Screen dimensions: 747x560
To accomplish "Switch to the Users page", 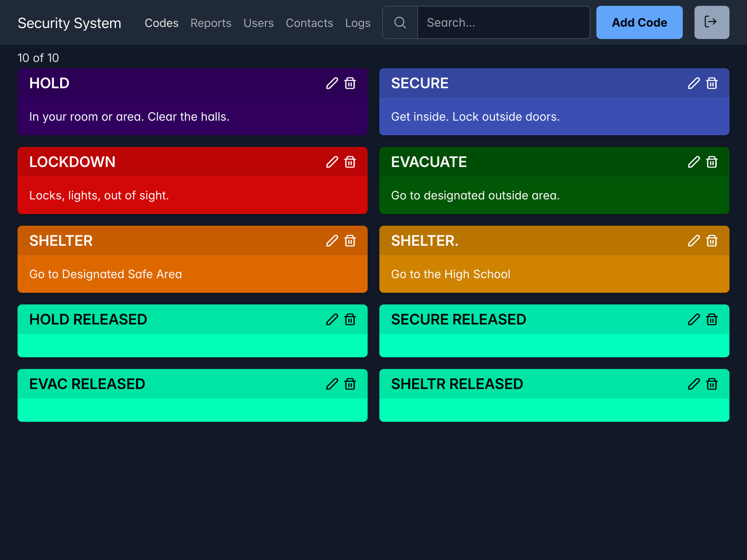I will point(258,23).
